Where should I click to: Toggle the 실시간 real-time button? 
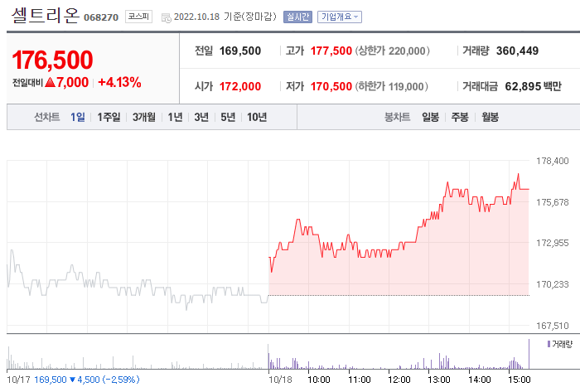297,17
